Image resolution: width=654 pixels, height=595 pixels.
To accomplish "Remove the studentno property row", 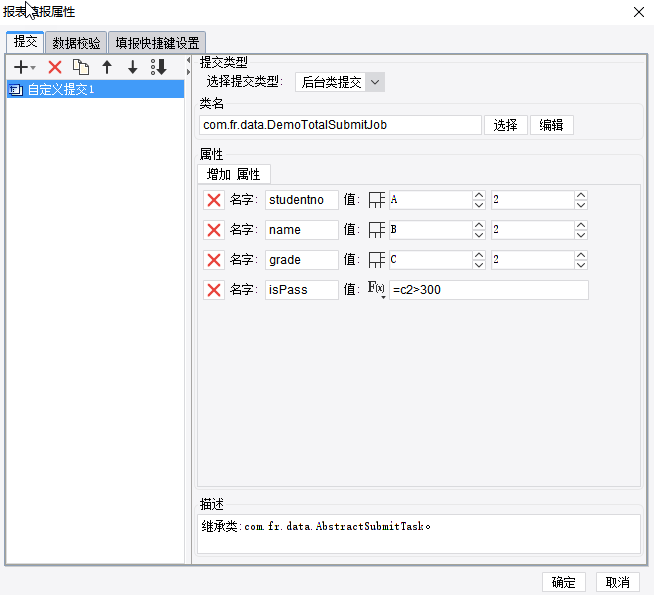I will point(214,200).
